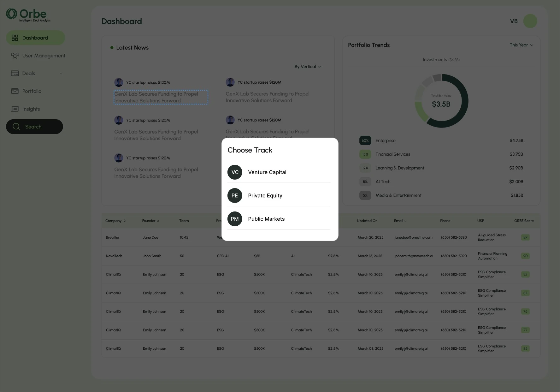Click janedoe@breathe.com email cell
The height and width of the screenshot is (392, 560).
413,238
